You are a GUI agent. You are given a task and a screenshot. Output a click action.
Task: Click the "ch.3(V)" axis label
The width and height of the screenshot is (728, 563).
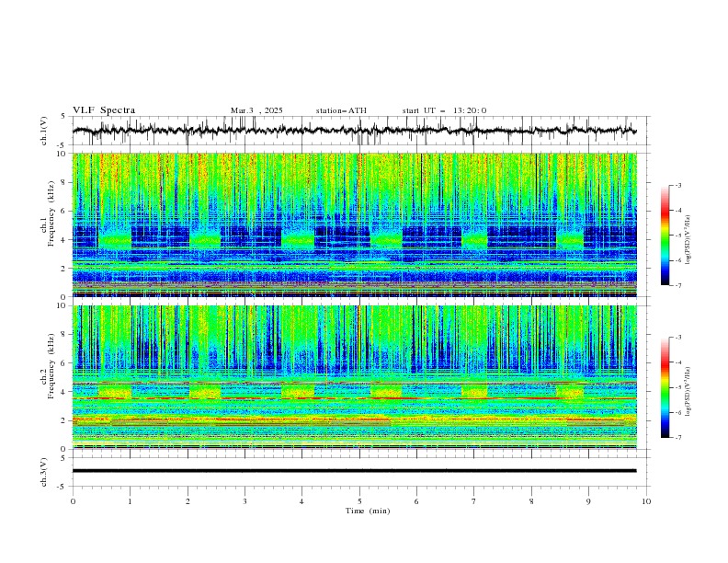tap(44, 472)
